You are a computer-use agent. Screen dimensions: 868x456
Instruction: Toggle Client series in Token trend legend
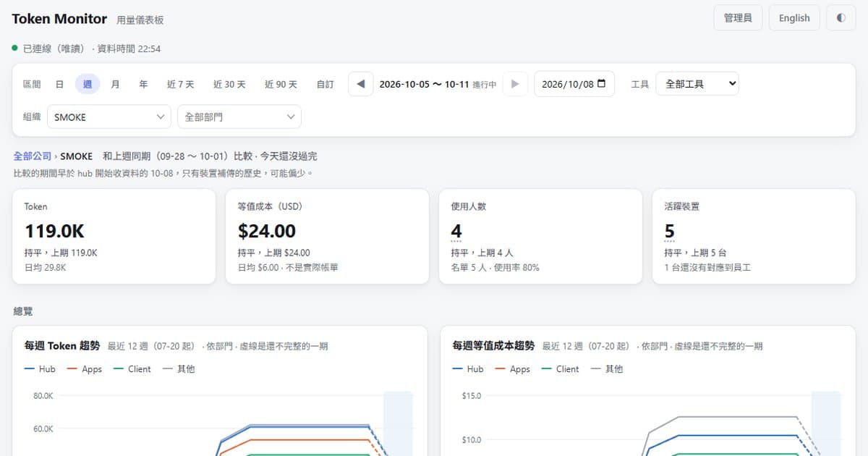pyautogui.click(x=132, y=369)
